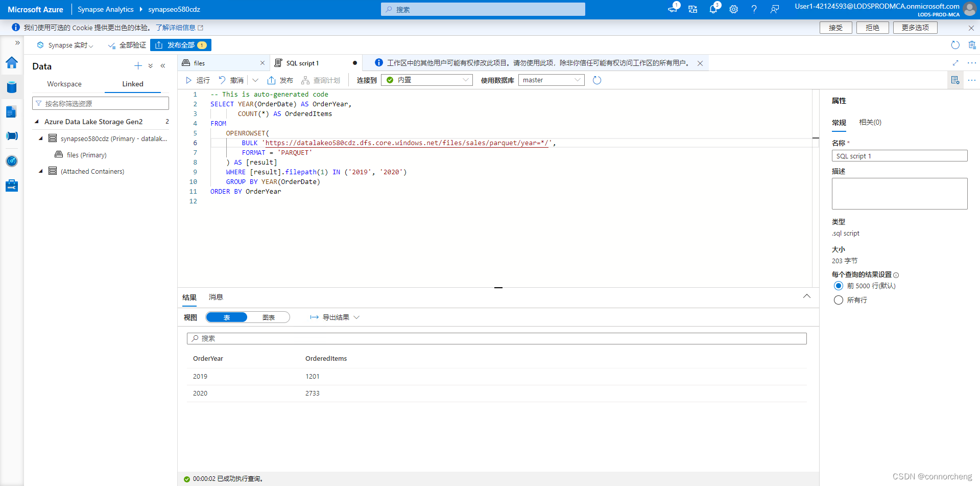Publish the SQL script
The image size is (980, 486).
point(280,80)
